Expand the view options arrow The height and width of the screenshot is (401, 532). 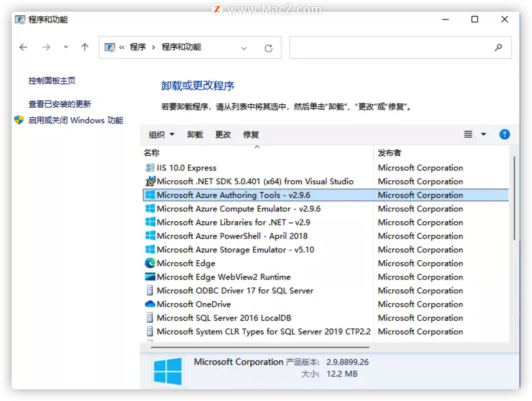tap(484, 134)
